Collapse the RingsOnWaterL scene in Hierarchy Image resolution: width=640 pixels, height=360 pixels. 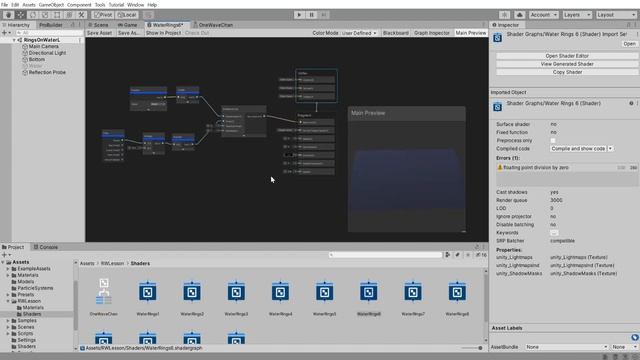pos(14,40)
